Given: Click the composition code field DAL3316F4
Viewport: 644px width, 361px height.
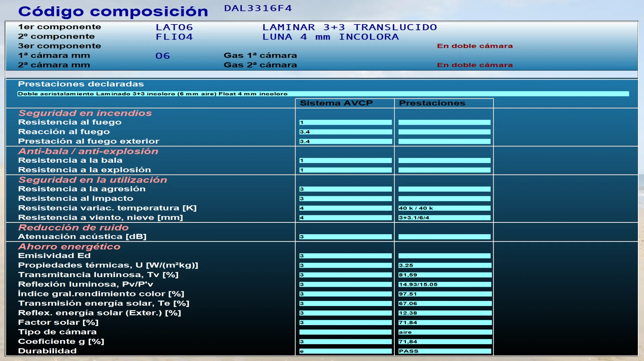Looking at the screenshot, I should [258, 8].
